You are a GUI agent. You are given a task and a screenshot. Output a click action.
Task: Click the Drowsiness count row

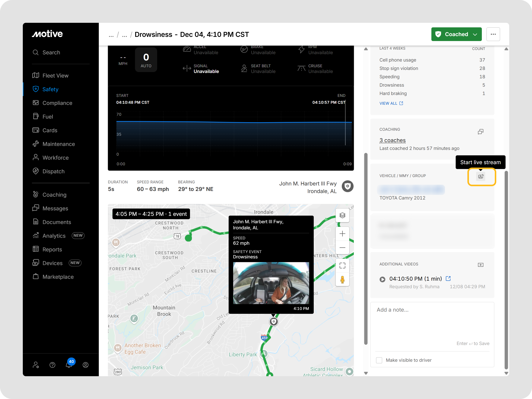tap(432, 85)
